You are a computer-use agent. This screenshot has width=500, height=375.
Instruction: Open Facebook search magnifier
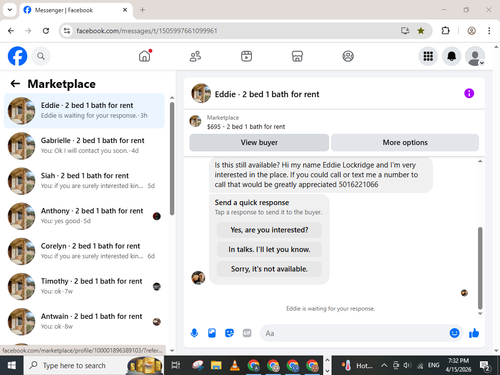(41, 56)
